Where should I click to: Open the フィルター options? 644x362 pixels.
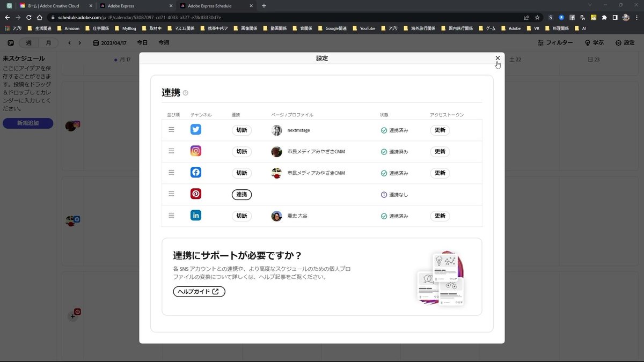555,43
